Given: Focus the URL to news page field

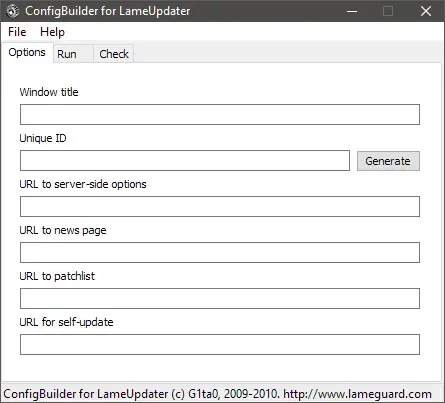Looking at the screenshot, I should [x=220, y=252].
